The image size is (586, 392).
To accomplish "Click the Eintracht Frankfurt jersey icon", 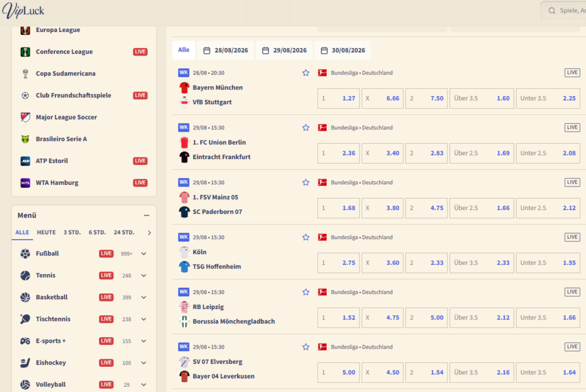I will 184,157.
